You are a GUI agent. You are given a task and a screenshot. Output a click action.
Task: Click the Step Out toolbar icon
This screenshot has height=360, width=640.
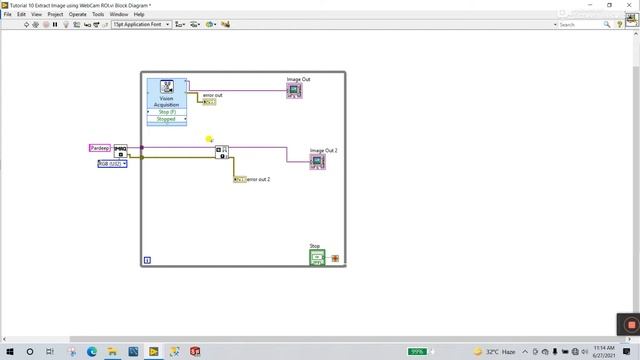coord(105,24)
